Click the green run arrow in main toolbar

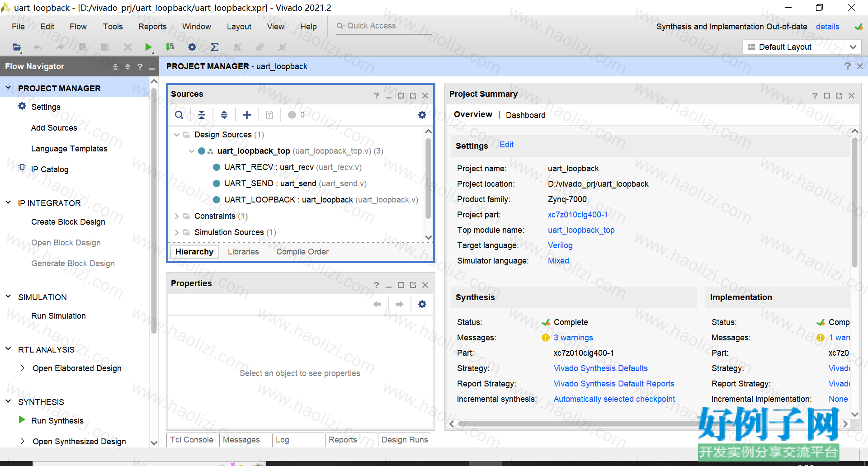pyautogui.click(x=148, y=47)
